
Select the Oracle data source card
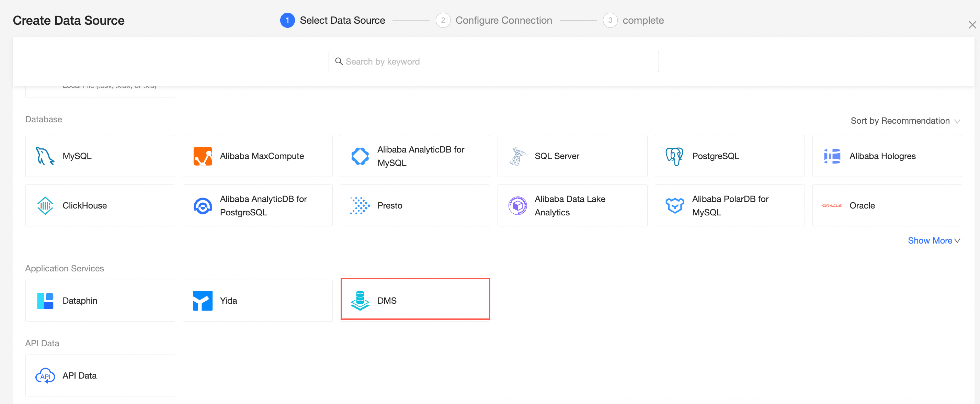(886, 206)
